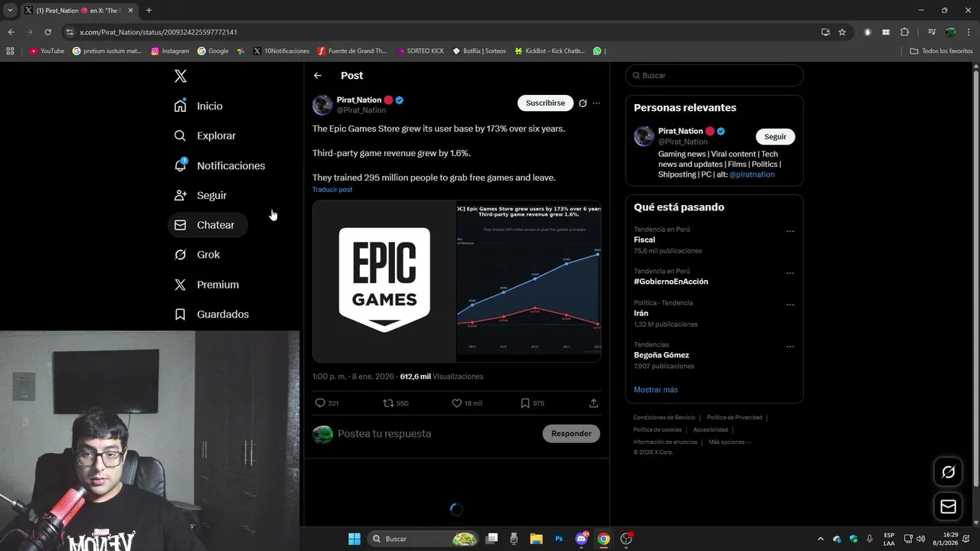Open File Explorer from taskbar
Image resolution: width=980 pixels, height=551 pixels.
pyautogui.click(x=536, y=539)
